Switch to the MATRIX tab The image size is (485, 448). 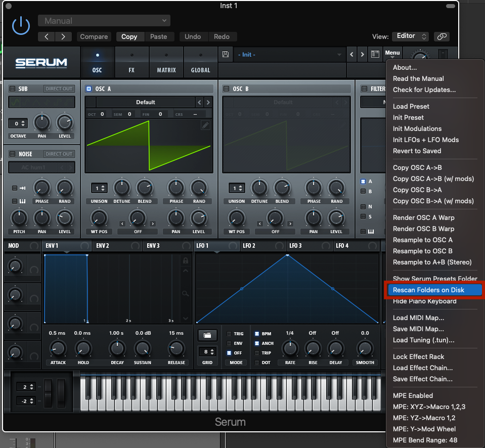click(x=166, y=63)
